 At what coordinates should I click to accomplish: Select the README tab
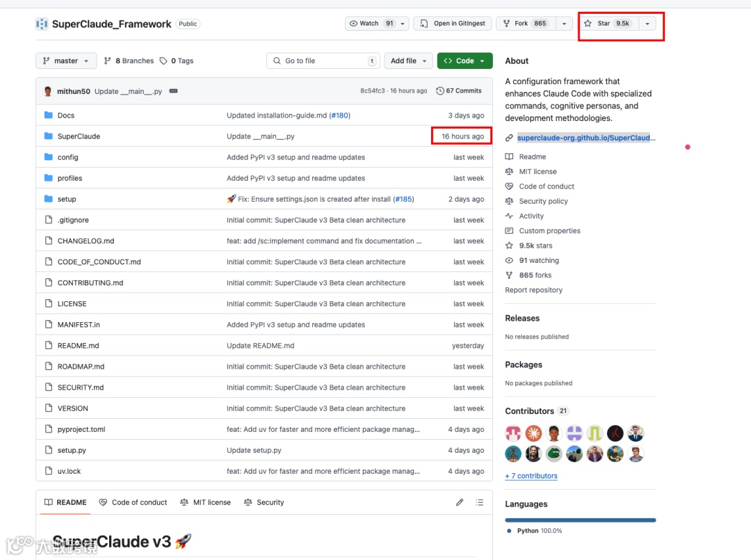point(65,502)
